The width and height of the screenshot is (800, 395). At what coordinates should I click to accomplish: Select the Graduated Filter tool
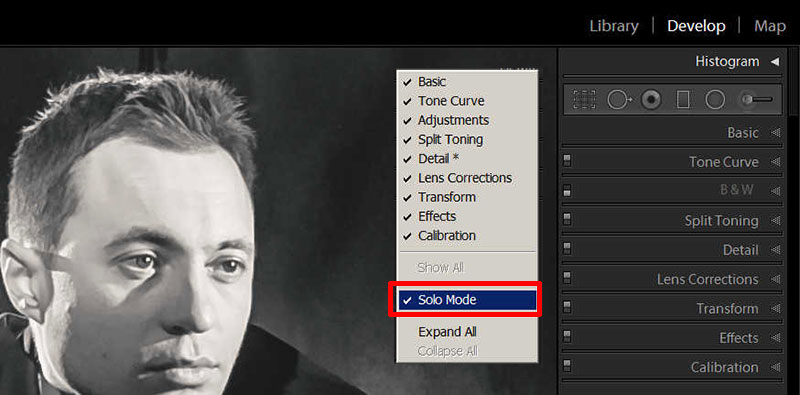click(683, 99)
